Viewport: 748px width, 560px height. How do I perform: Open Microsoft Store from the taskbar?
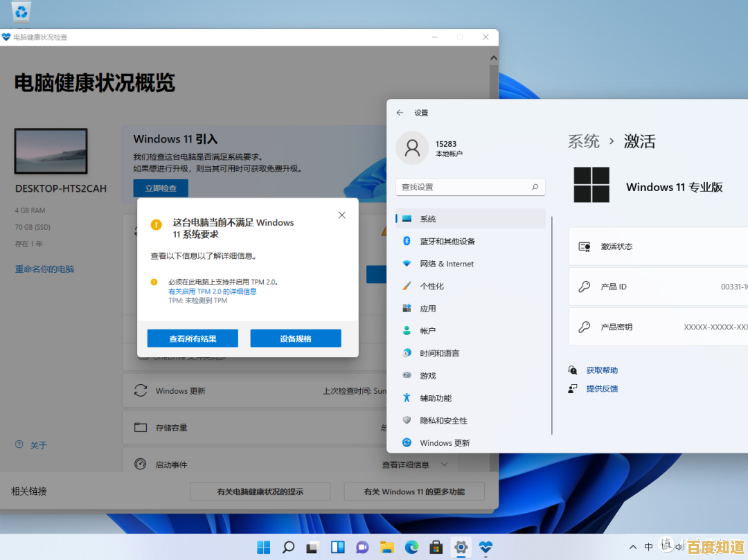(x=436, y=546)
